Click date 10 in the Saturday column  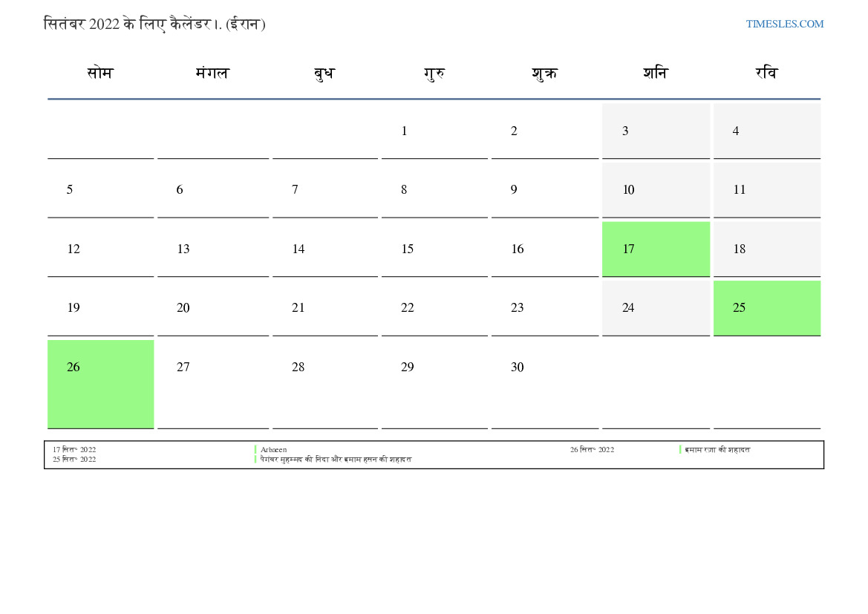point(628,190)
